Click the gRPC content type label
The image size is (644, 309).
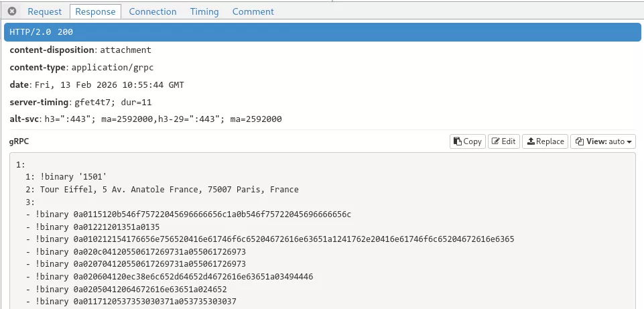[x=19, y=141]
